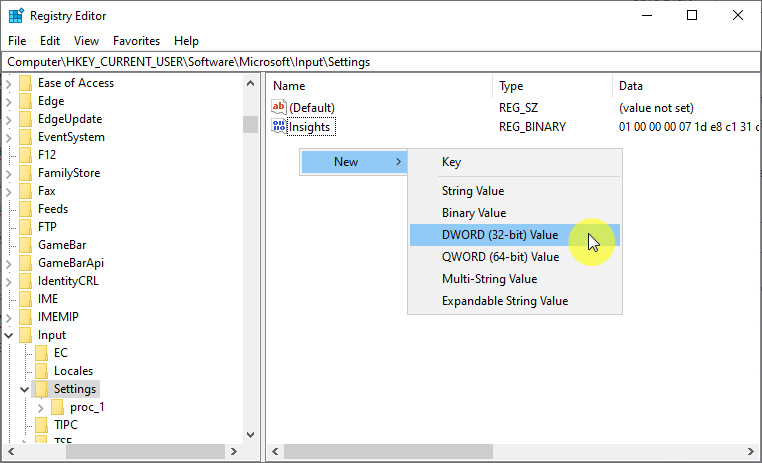Click the (Default) string value icon
762x463 pixels.
point(279,107)
